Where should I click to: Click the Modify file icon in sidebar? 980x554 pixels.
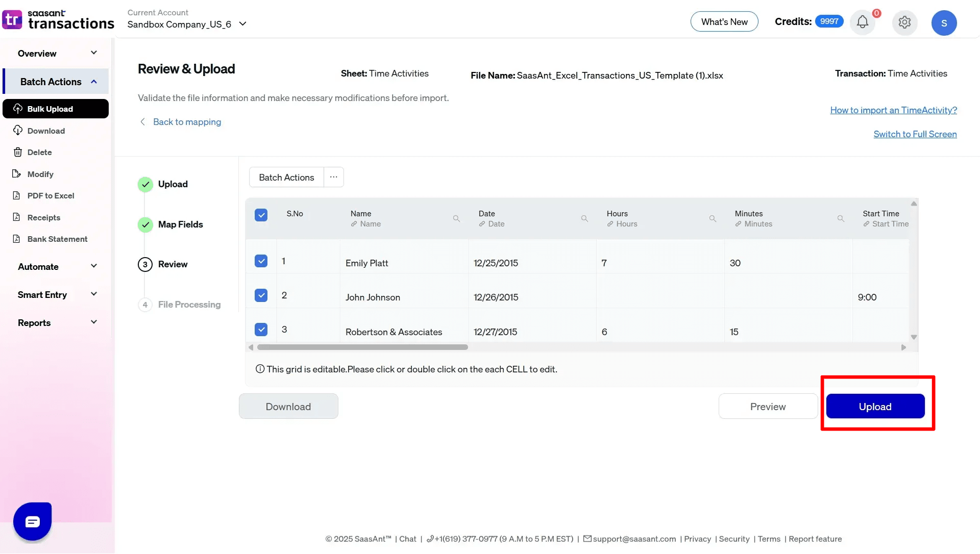tap(17, 174)
